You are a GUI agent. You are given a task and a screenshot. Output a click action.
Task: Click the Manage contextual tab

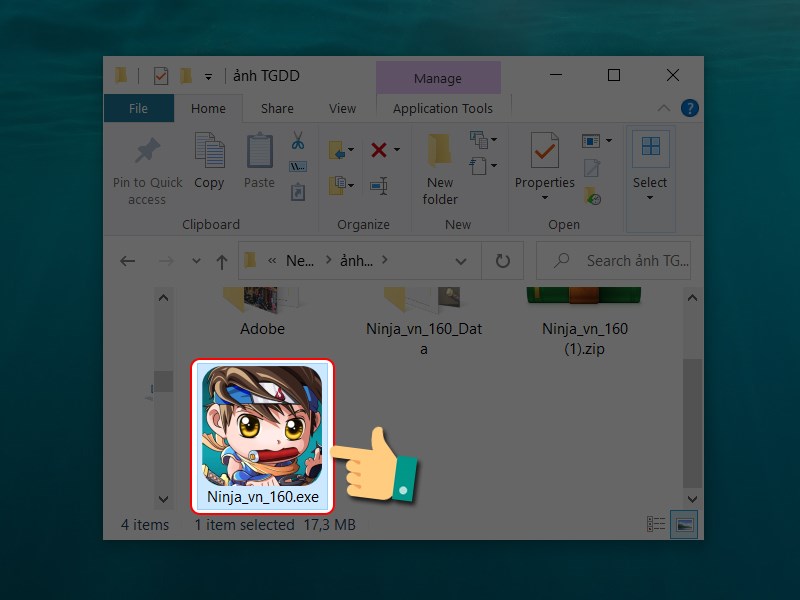pyautogui.click(x=438, y=78)
